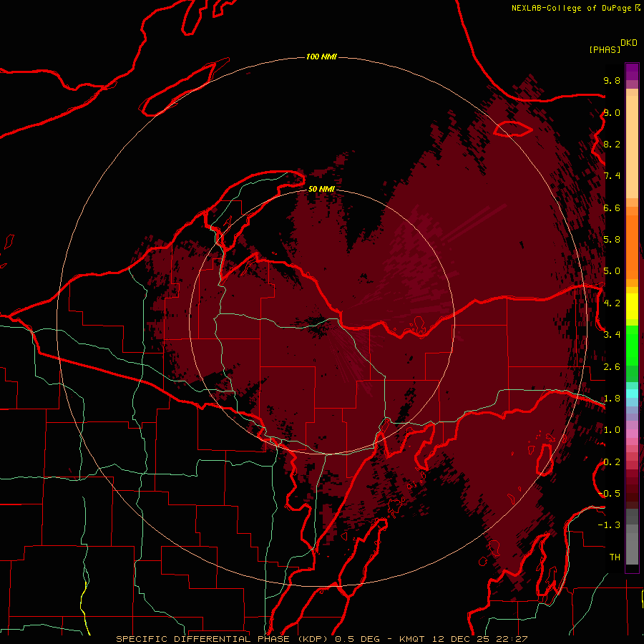
Task: Click the [PHAS] units label
Action: pos(605,49)
